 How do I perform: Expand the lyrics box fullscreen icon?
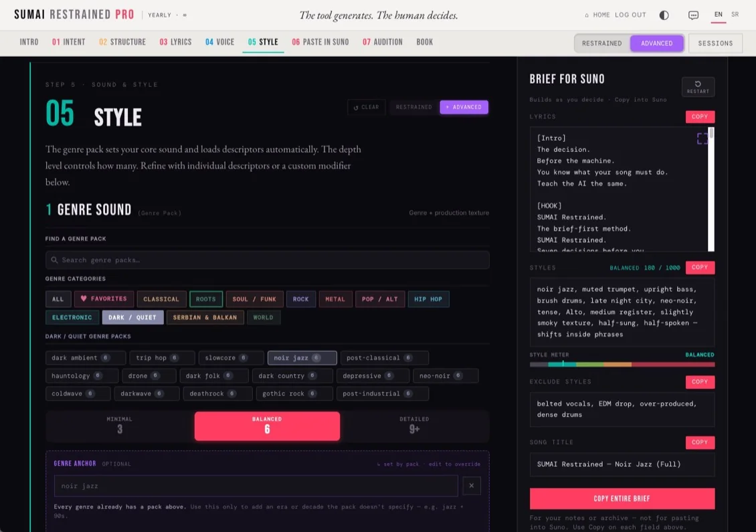[702, 139]
